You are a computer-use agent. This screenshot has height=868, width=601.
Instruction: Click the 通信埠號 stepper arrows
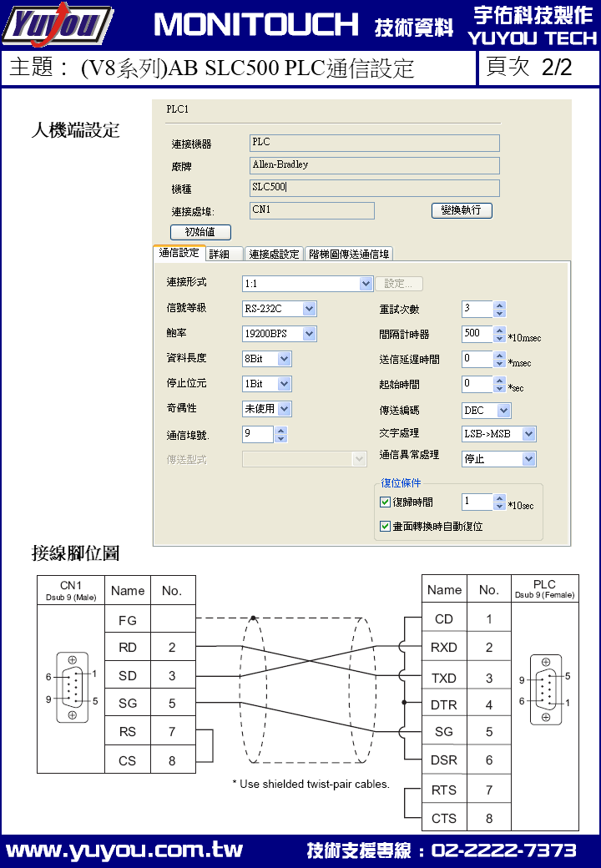[x=280, y=435]
